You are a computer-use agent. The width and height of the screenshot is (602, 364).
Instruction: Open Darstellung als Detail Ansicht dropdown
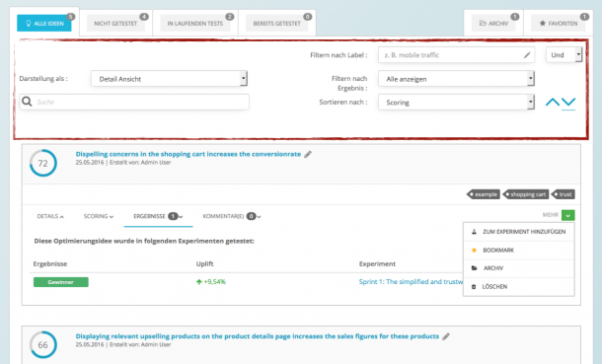point(170,79)
